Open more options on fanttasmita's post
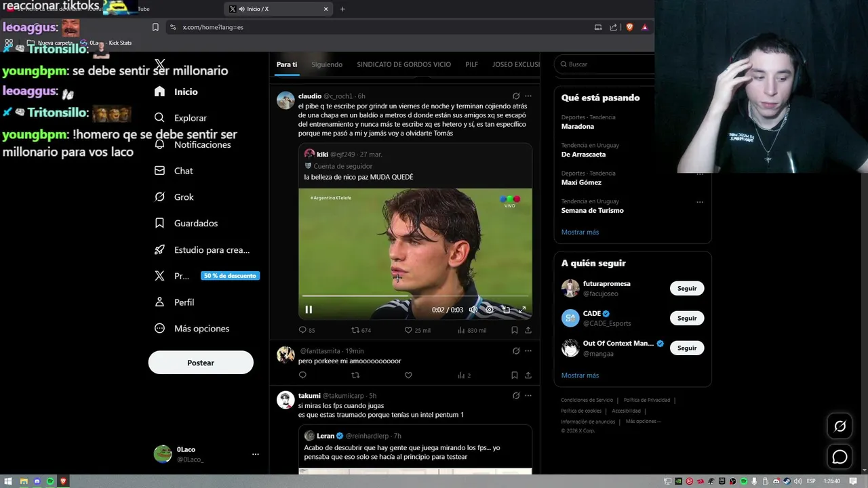 pos(528,351)
